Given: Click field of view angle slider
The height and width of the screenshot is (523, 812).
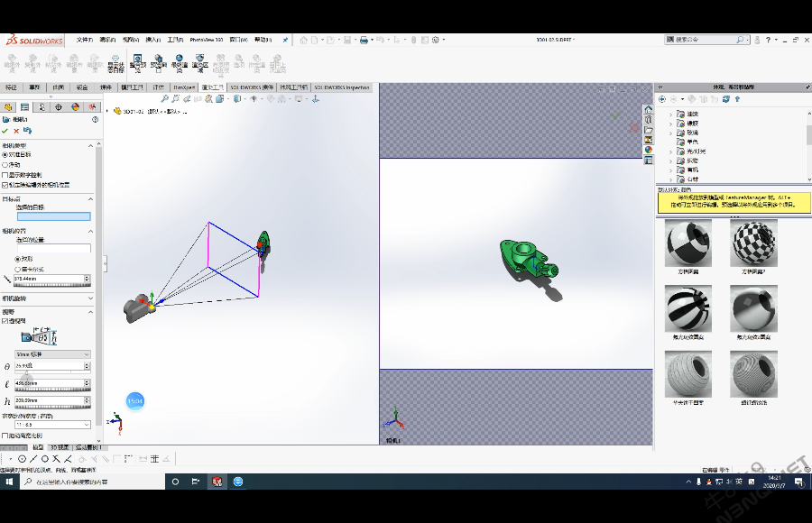Looking at the screenshot, I should click(52, 372).
